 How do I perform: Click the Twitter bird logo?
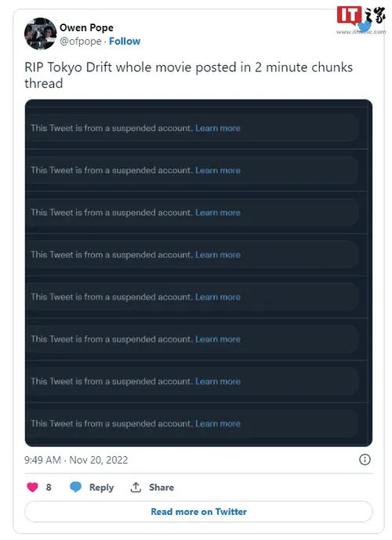365,26
